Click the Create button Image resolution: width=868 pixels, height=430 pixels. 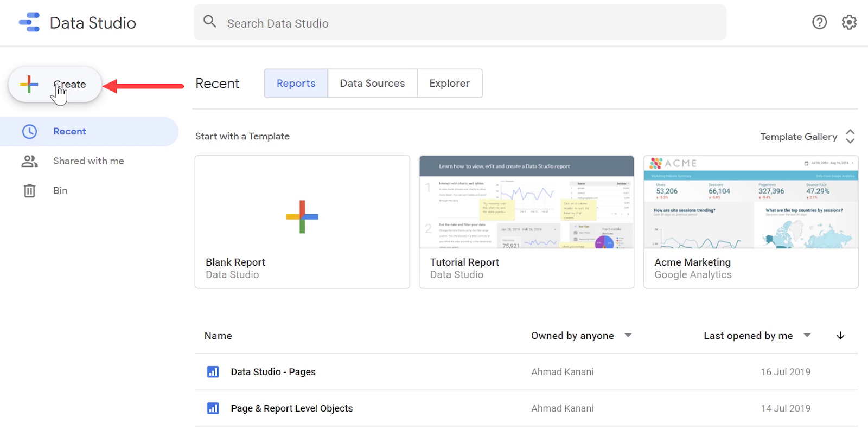click(55, 84)
